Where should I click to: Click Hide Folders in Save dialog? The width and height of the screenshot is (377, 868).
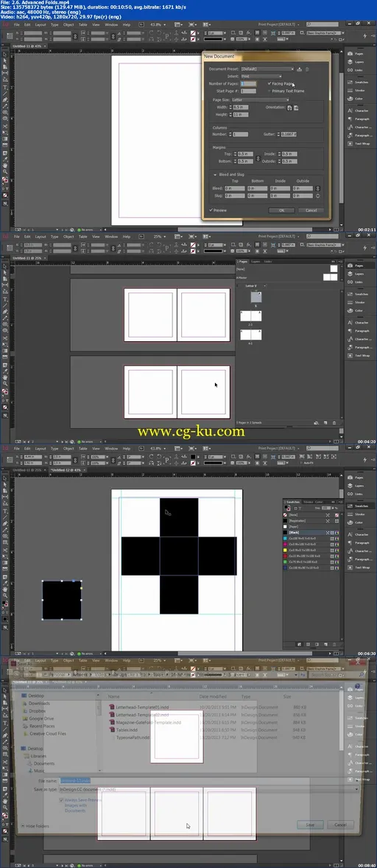tap(35, 826)
